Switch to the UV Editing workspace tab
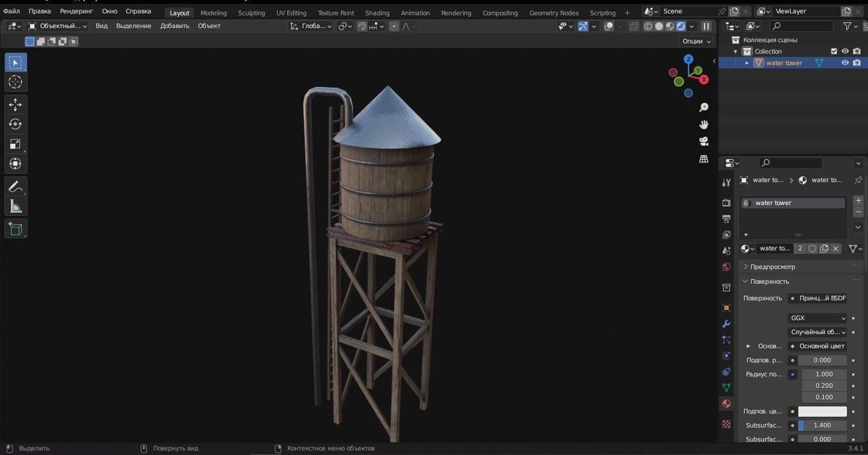Screen dimensions: 868x455 click(291, 13)
